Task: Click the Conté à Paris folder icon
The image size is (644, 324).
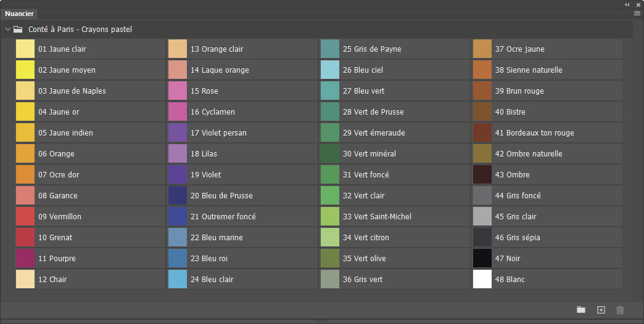Action: click(x=18, y=29)
